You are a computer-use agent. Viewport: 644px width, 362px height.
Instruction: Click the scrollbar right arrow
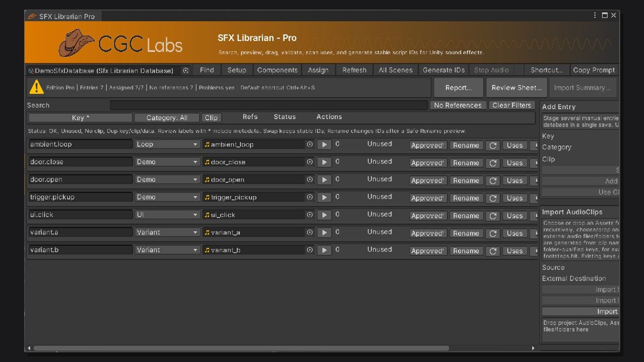(533, 348)
